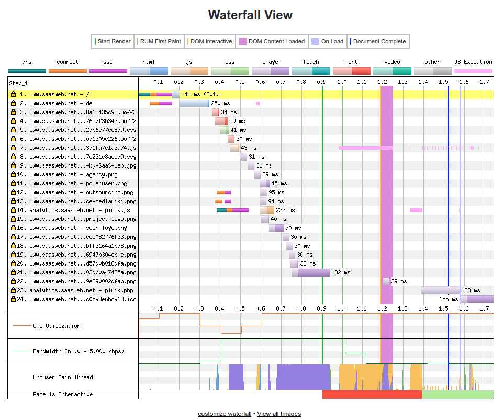
Task: Click lock icon beside poweruser.png request
Action: pos(13,183)
